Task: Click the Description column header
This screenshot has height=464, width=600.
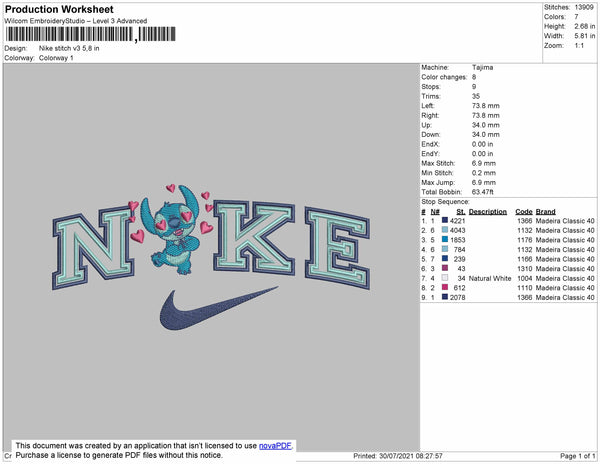Action: click(x=488, y=212)
